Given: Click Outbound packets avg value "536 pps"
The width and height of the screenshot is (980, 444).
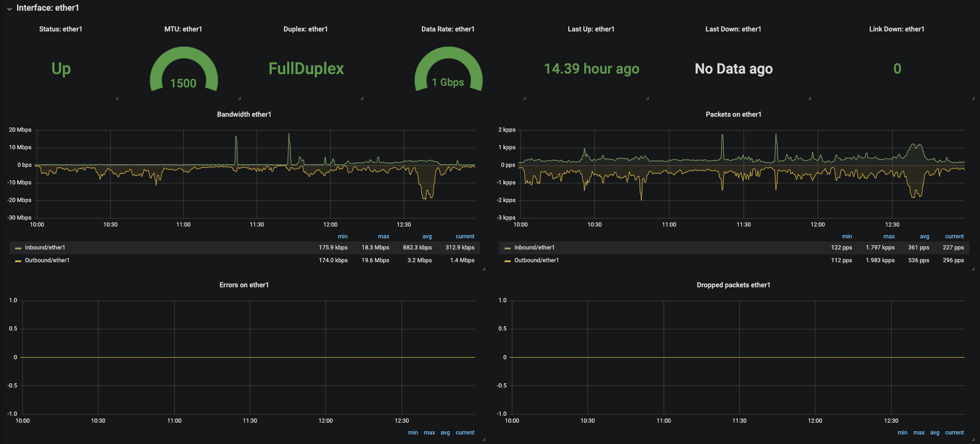Looking at the screenshot, I should coord(919,260).
